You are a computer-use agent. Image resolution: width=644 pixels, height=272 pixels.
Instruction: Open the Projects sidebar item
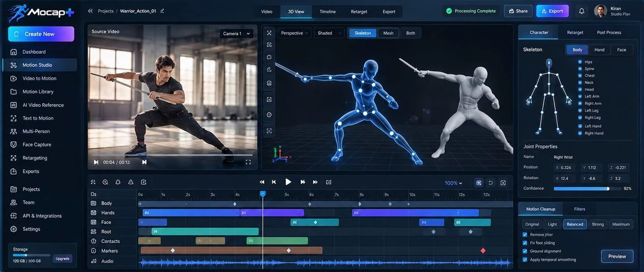pyautogui.click(x=39, y=189)
